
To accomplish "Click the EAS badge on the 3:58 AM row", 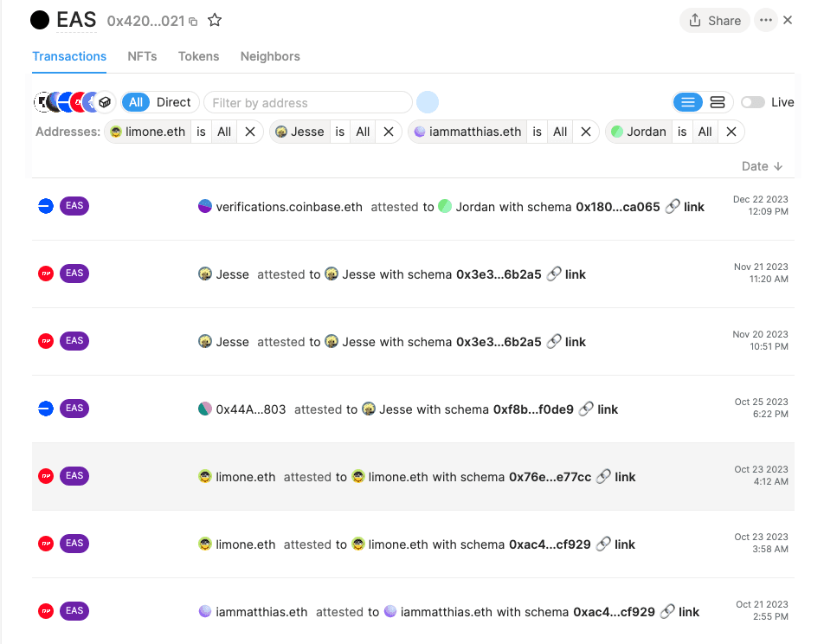I will [74, 543].
